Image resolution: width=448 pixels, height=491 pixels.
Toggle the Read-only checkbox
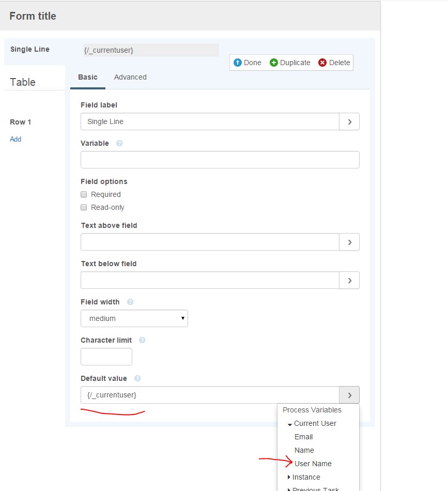click(84, 207)
